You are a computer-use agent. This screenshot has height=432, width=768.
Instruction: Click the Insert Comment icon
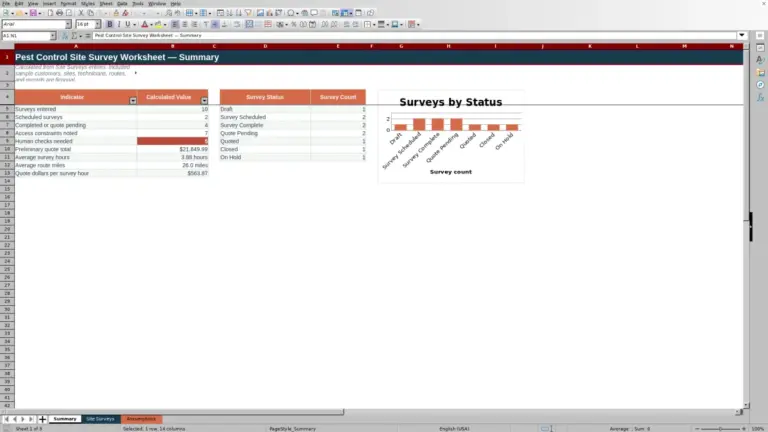(x=314, y=13)
